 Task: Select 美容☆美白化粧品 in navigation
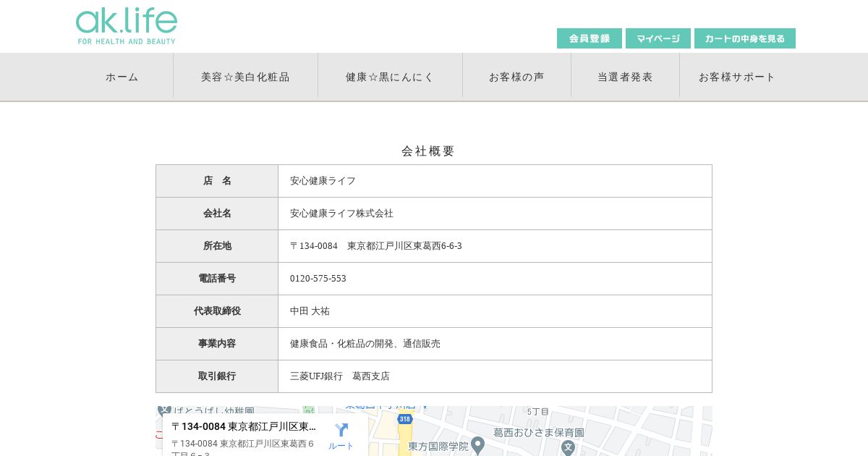click(x=245, y=77)
